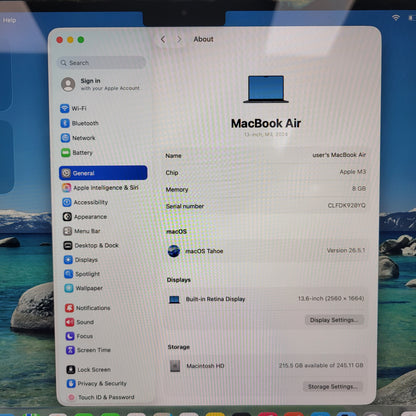Click the Displays section heading in About pane
The image size is (416, 416).
[x=179, y=280]
